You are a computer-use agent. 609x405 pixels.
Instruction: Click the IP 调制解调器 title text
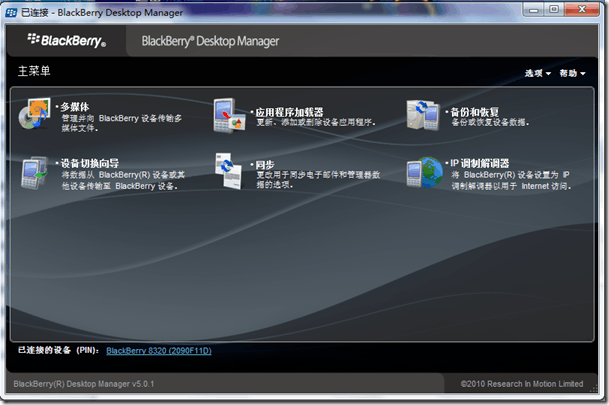point(479,163)
